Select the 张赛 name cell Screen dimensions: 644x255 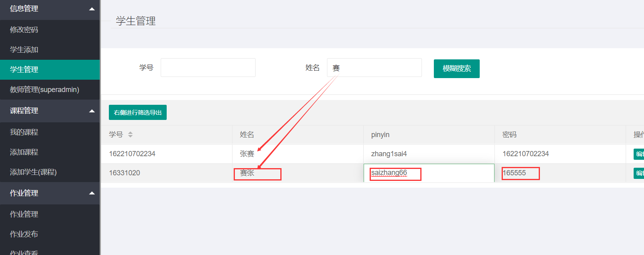click(298, 154)
